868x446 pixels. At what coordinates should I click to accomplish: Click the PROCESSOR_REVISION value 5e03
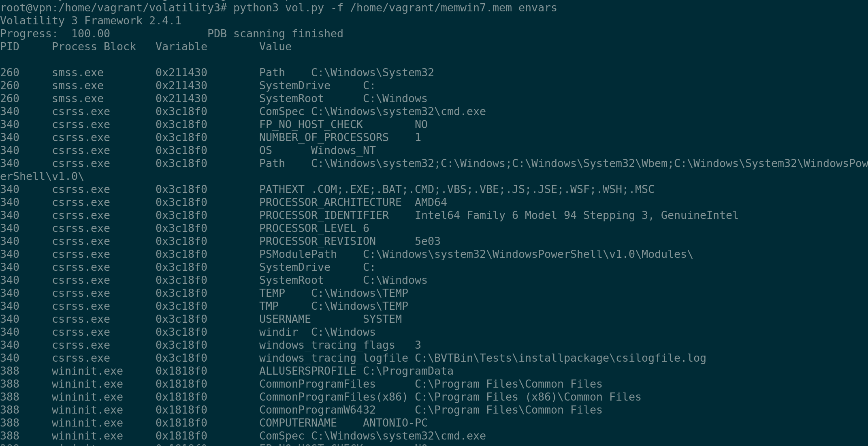[x=427, y=241]
